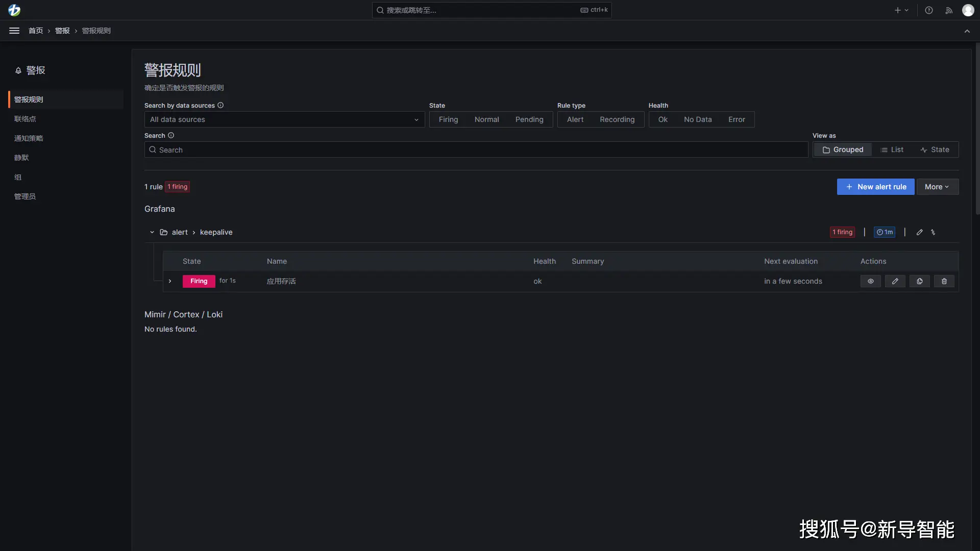Switch view to List mode
Screen dimensions: 980x551
tap(892, 149)
